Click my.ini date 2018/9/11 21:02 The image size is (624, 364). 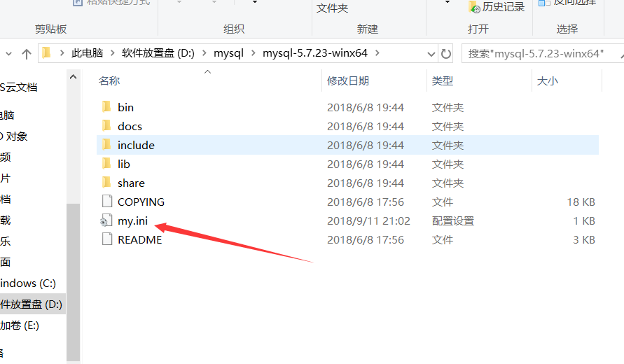click(x=368, y=220)
